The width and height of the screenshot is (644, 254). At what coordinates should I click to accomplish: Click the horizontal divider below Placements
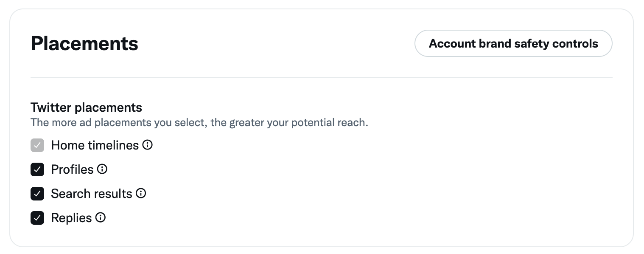pyautogui.click(x=321, y=78)
